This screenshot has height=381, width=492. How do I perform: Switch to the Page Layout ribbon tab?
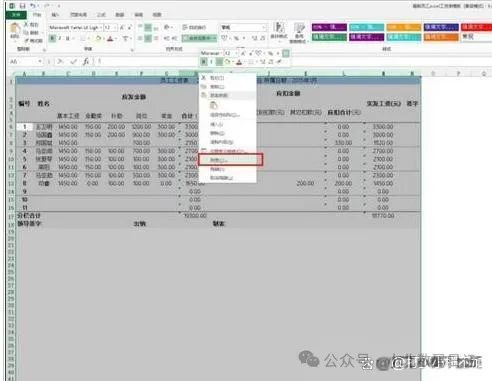78,15
